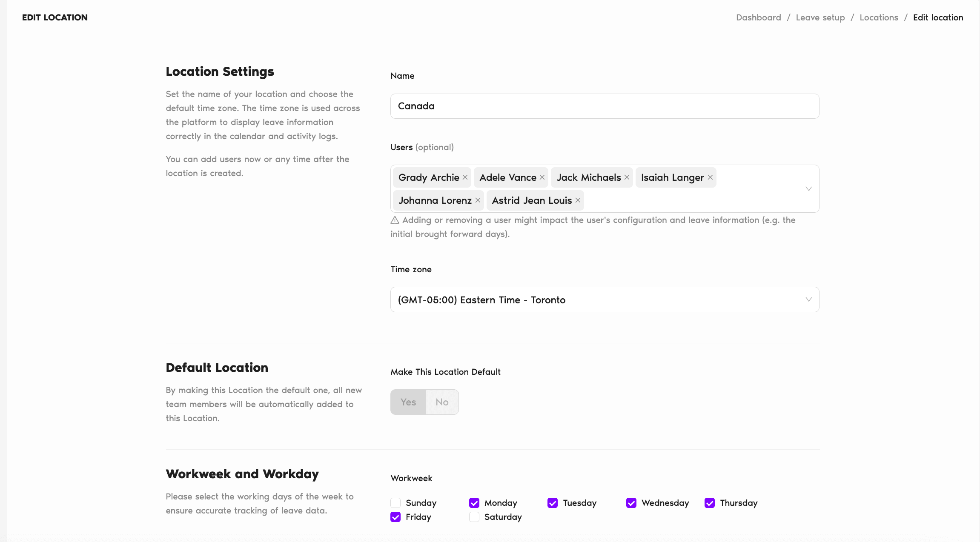This screenshot has width=980, height=542.
Task: Click the Workweek and Workday heading
Action: (x=242, y=474)
